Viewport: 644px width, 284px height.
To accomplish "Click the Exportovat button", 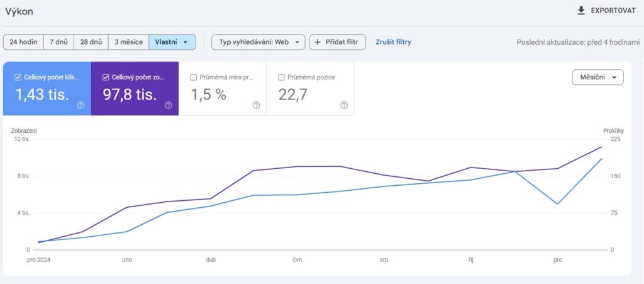I will coord(608,11).
